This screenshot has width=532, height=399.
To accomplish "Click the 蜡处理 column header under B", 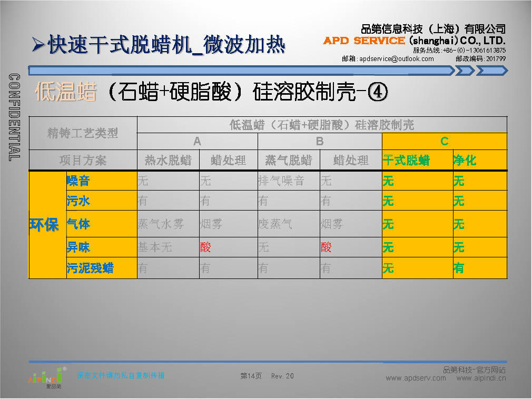I will pos(351,160).
